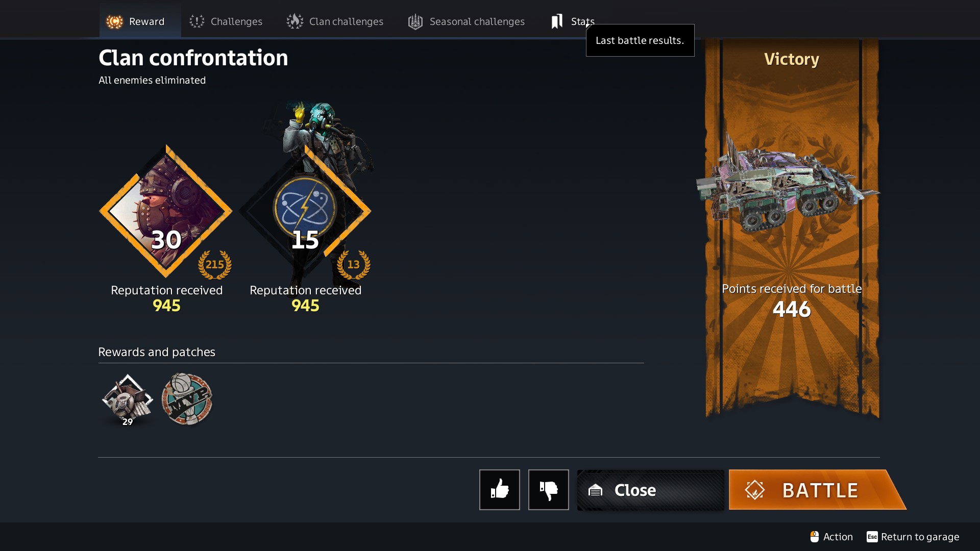Click the Clan challenges flame icon
980x551 pixels.
[295, 21]
